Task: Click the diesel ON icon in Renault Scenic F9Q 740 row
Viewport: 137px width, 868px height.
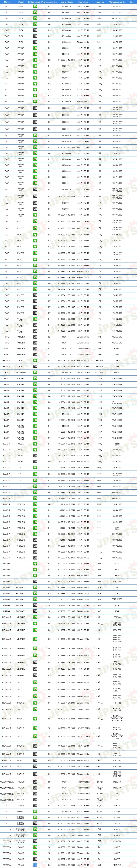Action: pos(35,761)
